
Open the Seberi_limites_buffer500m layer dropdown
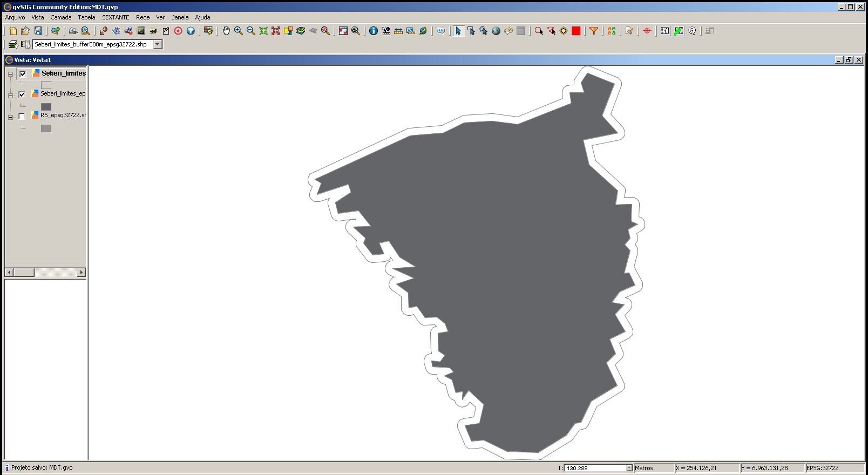[x=158, y=44]
